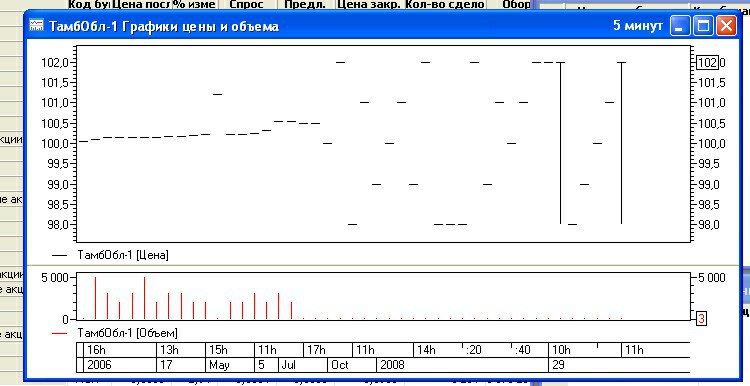Click the left axis '100,0' price label
This screenshot has height=386, width=750.
pos(56,143)
